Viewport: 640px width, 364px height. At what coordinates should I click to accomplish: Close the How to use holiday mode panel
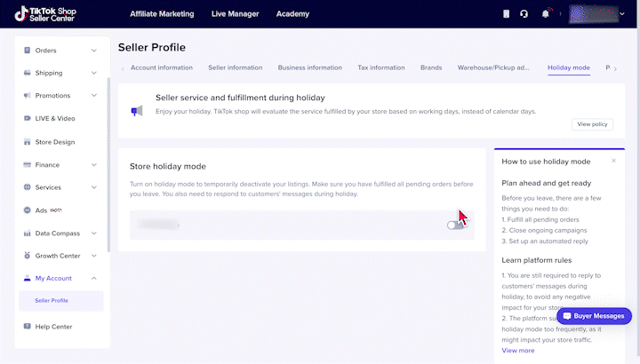click(x=613, y=161)
